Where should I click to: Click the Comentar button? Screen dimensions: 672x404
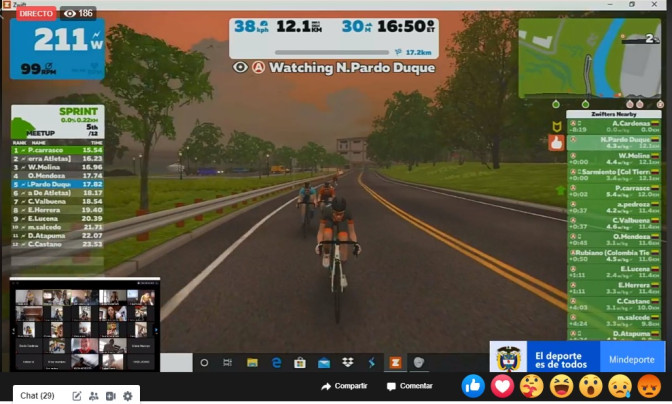410,386
